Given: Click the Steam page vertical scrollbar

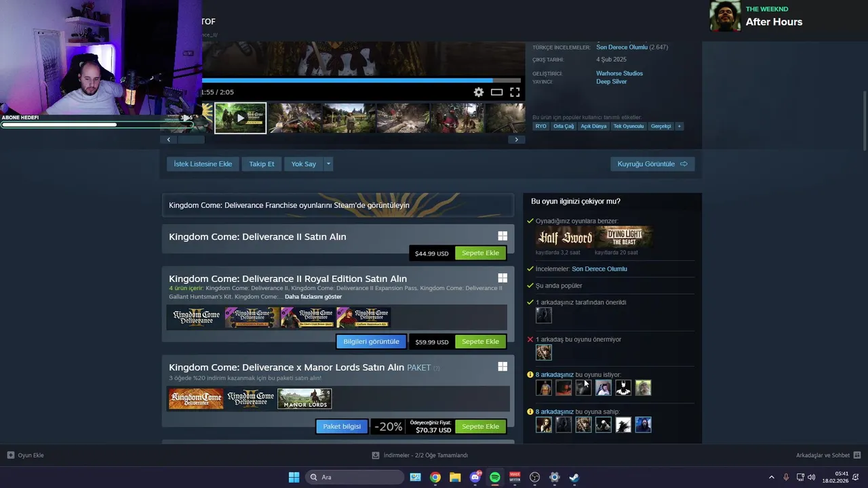Looking at the screenshot, I should click(x=865, y=119).
